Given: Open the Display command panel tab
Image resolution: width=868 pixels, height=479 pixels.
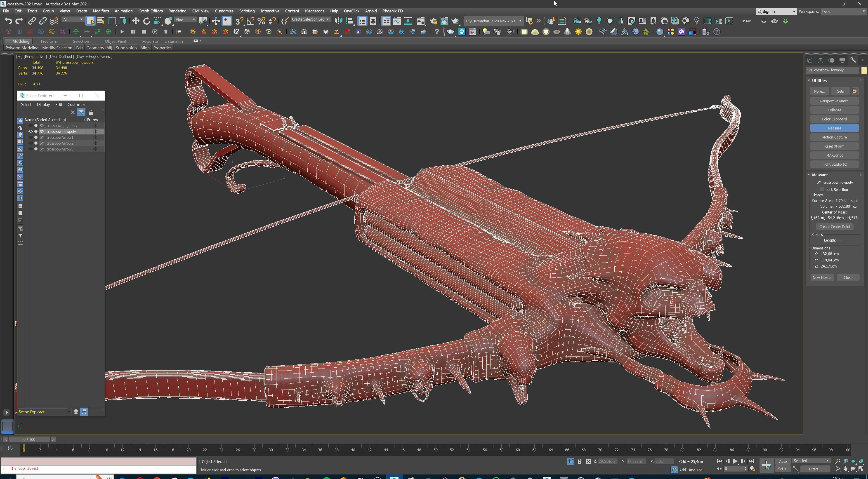Looking at the screenshot, I should (x=842, y=60).
